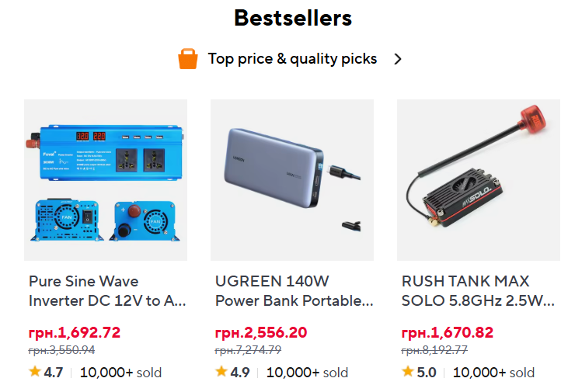575x392 pixels.
Task: Click the star icon beside 5.0 rating
Action: pos(408,372)
